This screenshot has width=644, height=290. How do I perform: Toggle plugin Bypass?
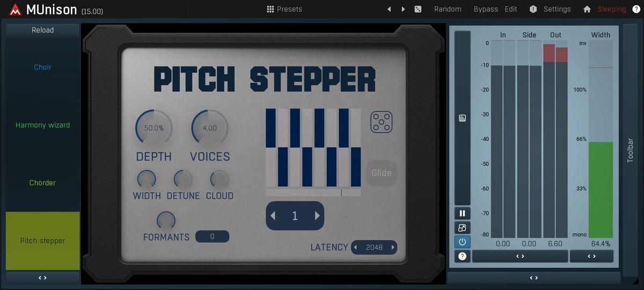[485, 9]
